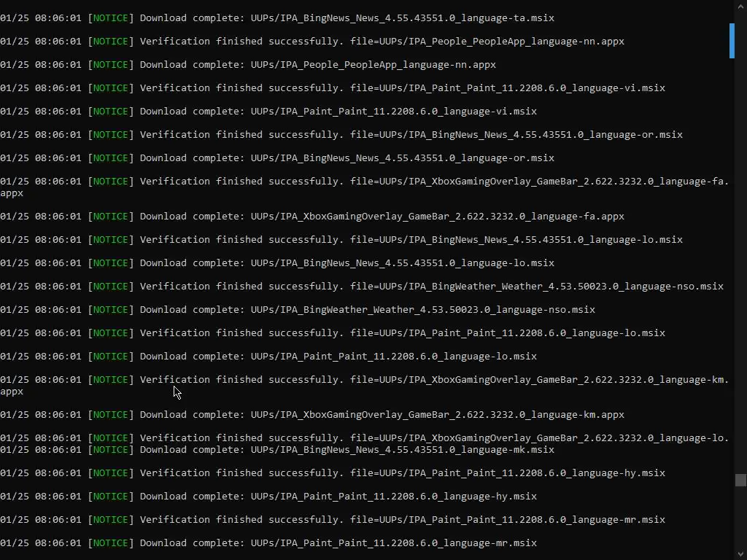Select the Verification line for PeopleApp language-nn.appx
747x560 pixels.
[312, 42]
